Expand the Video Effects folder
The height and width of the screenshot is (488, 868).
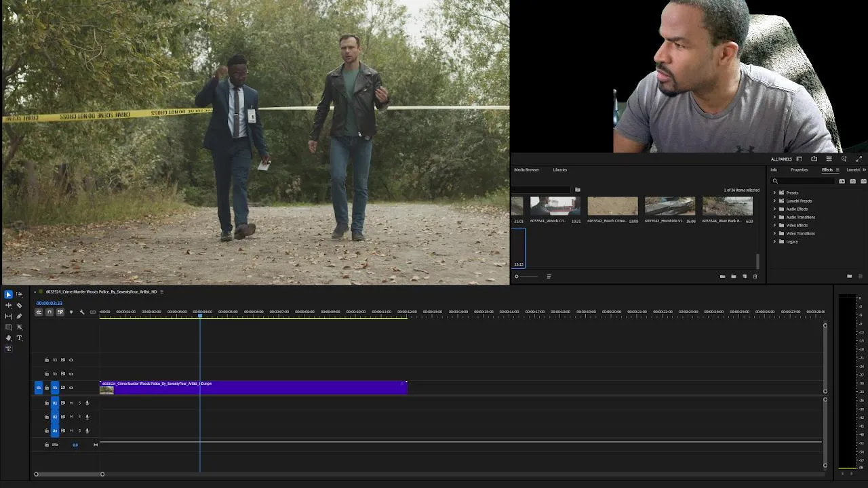coord(774,225)
